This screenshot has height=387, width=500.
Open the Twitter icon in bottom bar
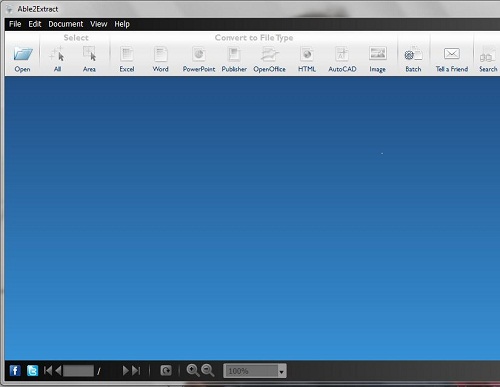tap(32, 371)
